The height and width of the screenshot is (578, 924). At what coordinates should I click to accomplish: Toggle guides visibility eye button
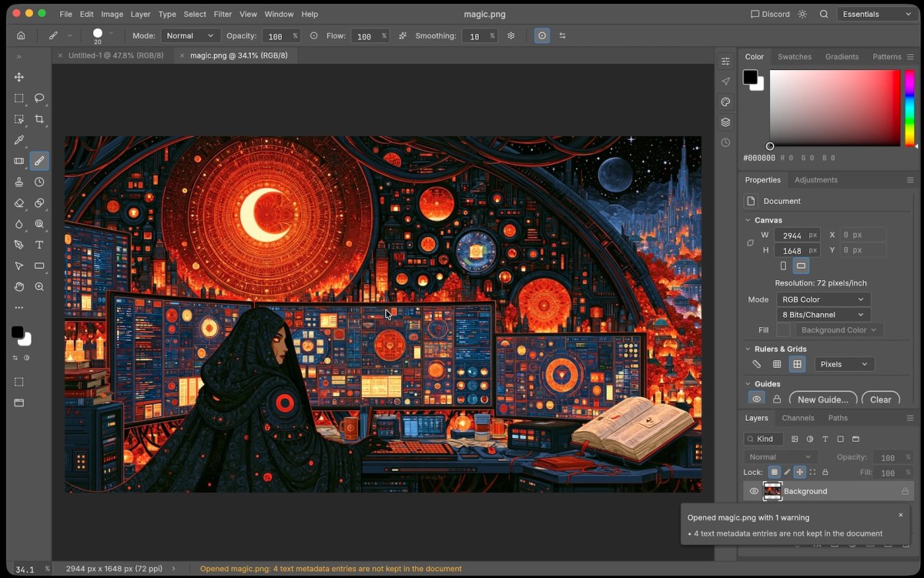click(x=757, y=399)
